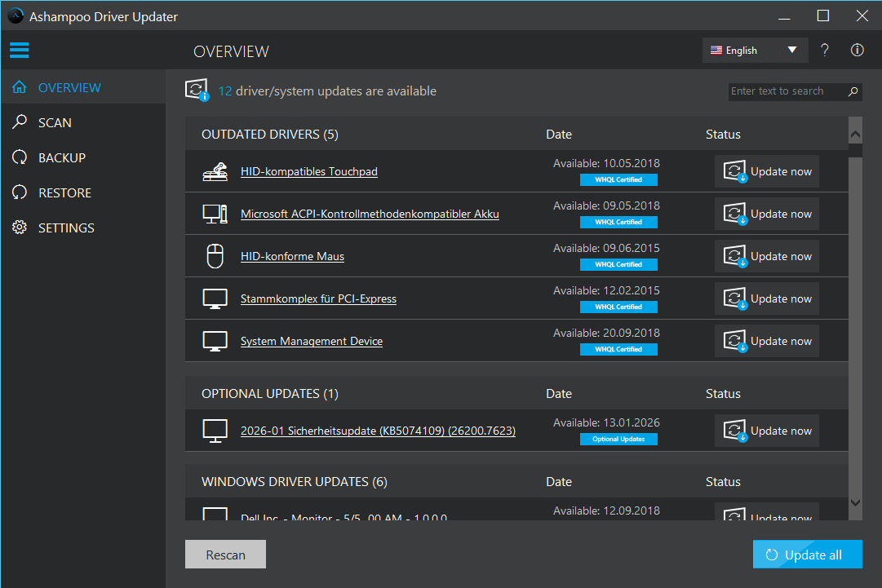
Task: Click the mouse icon for HID-konforme Maus
Action: 215,257
